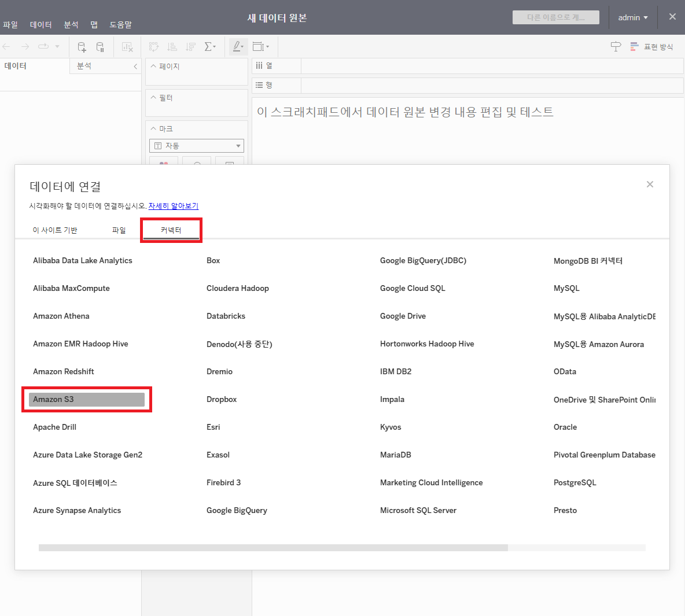Select the Google Drive connector
Image resolution: width=685 pixels, height=616 pixels.
[403, 316]
